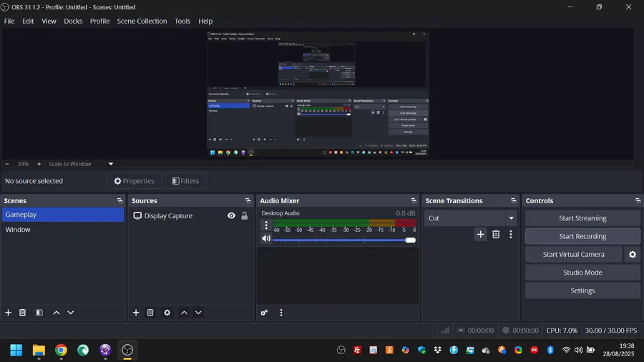The image size is (644, 362).
Task: Click OBS Studio taskbar icon
Action: (127, 350)
